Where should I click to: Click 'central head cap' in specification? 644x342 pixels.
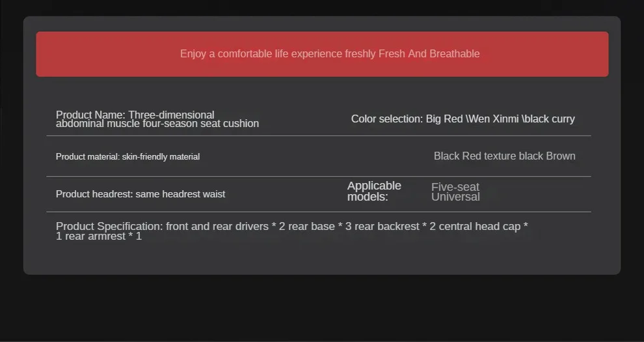click(479, 226)
